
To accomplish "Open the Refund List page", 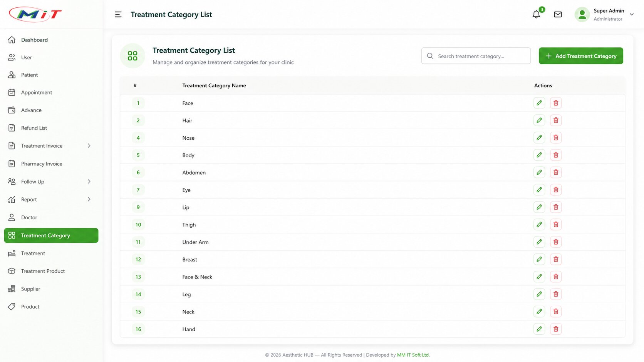I will pyautogui.click(x=51, y=128).
